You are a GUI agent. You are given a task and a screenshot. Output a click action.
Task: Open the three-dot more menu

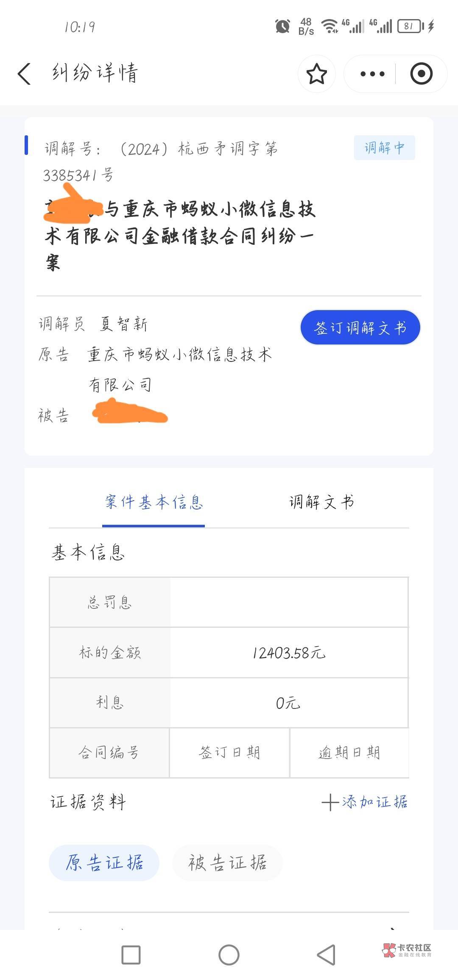[372, 74]
